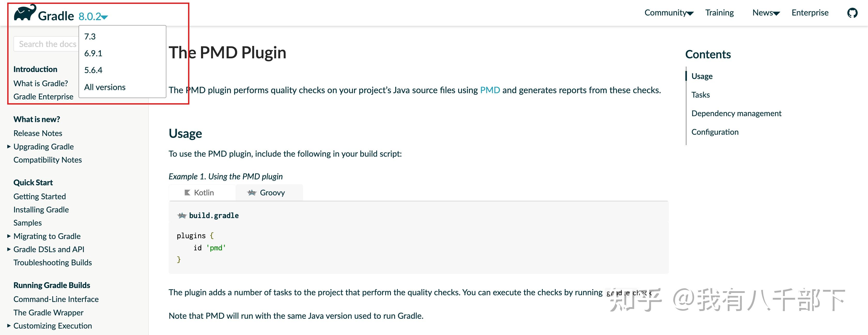Image resolution: width=868 pixels, height=335 pixels.
Task: Expand the Customizing Execution item
Action: click(x=9, y=325)
